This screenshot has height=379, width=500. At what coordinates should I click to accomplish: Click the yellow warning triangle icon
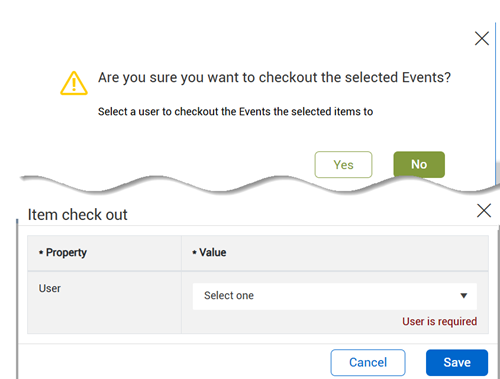tap(74, 83)
